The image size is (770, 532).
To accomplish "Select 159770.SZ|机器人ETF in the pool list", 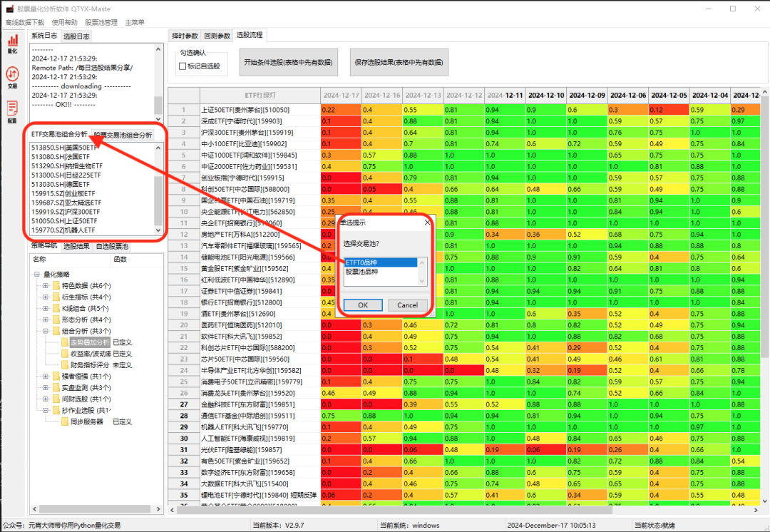I will click(x=91, y=230).
